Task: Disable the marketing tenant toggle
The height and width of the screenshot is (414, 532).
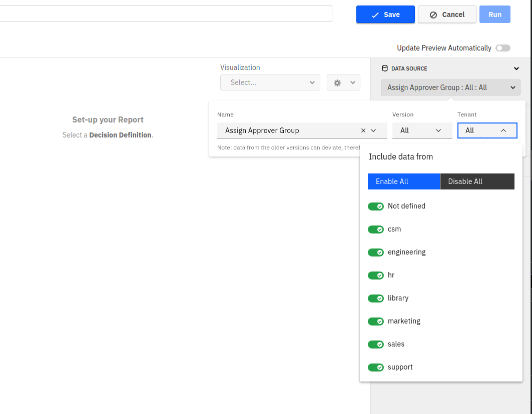Action: pos(376,321)
